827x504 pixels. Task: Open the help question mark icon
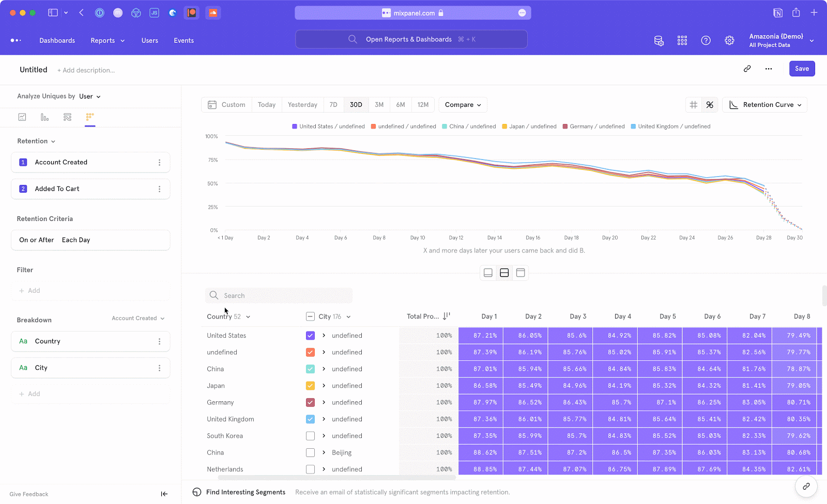706,41
